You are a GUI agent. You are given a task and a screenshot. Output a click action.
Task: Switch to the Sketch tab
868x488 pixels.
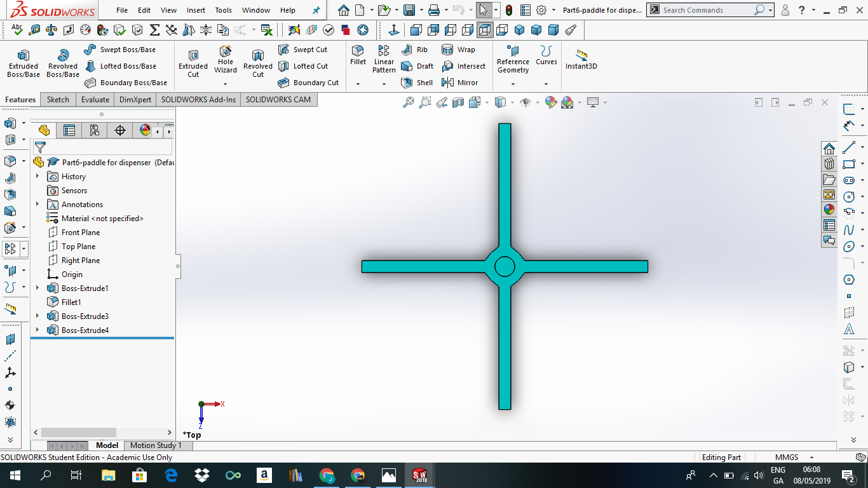[x=58, y=100]
